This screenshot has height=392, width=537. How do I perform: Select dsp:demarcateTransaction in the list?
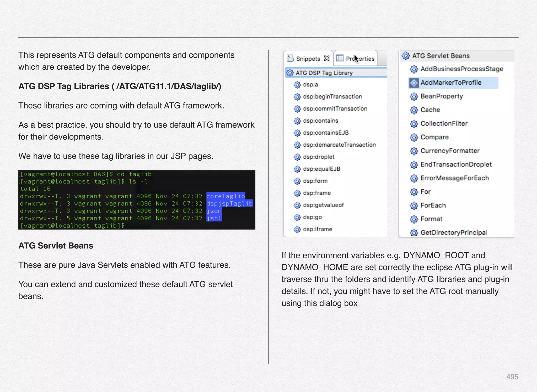339,145
